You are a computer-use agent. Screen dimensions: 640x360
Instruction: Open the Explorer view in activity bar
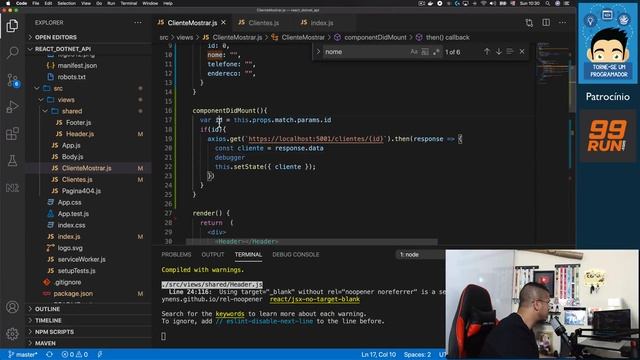tap(12, 26)
